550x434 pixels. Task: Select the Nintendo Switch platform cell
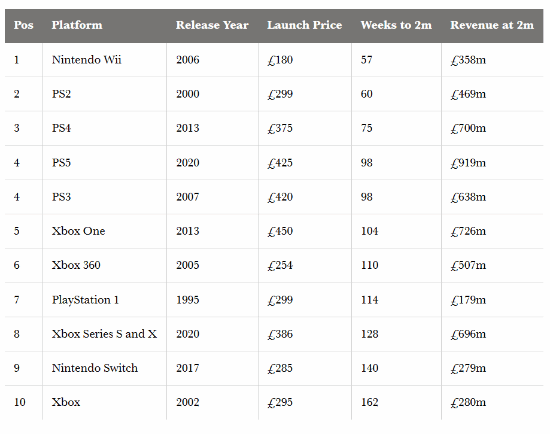(95, 368)
